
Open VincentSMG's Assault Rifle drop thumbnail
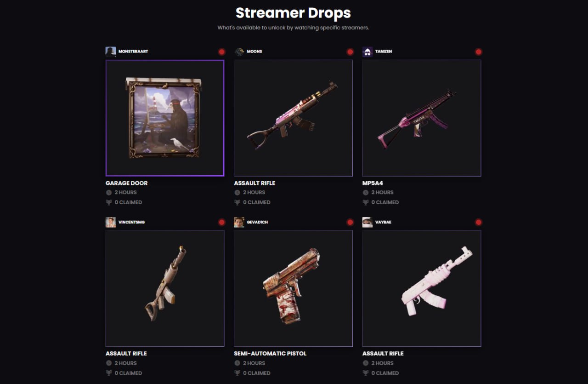pyautogui.click(x=165, y=288)
